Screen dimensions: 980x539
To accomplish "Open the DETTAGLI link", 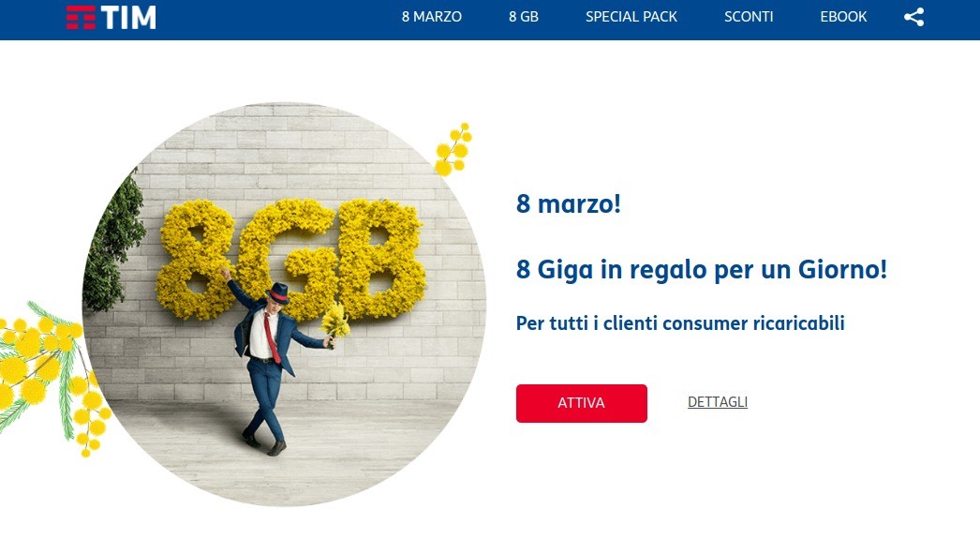I will pyautogui.click(x=718, y=402).
